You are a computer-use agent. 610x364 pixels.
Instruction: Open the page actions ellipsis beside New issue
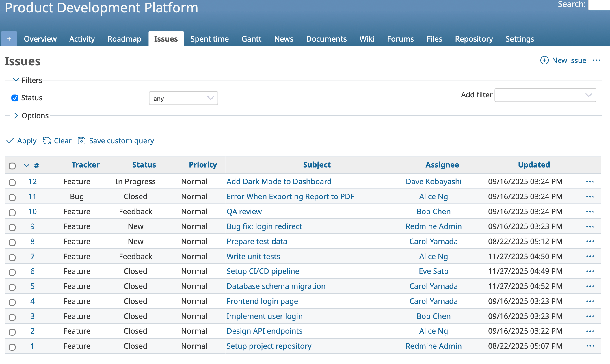tap(596, 60)
